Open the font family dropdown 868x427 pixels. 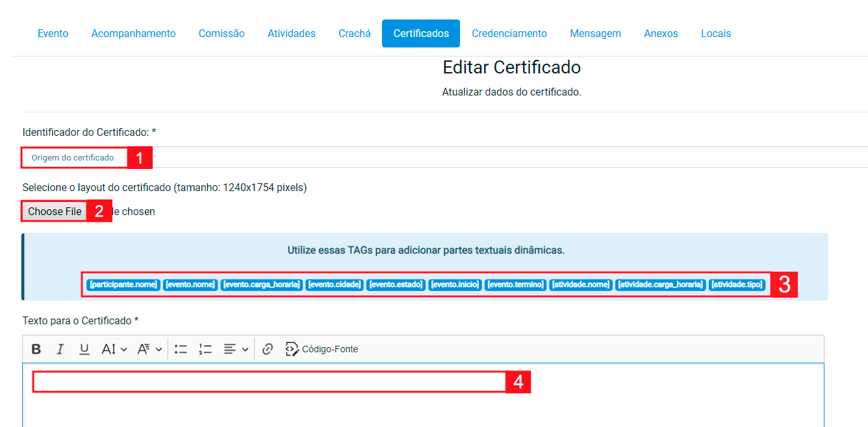149,349
